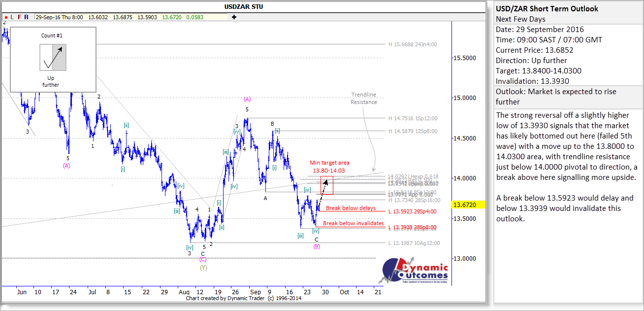Select the 'L 13.5923 29Sp4:00' level label
This screenshot has height=311, width=644.
coord(412,212)
